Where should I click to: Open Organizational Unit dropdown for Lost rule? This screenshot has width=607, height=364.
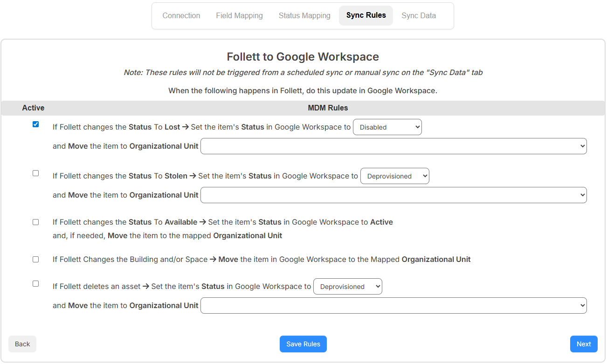coord(393,146)
